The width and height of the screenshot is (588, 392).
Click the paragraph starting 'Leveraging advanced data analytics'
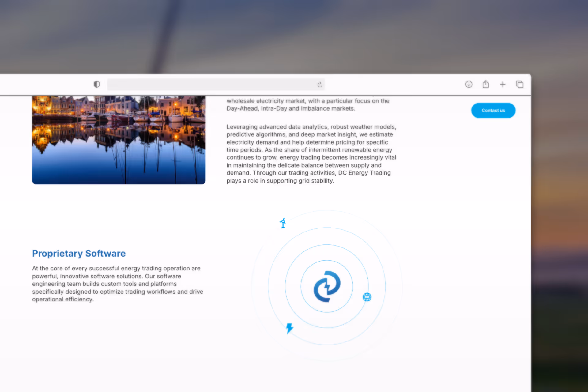(x=311, y=154)
